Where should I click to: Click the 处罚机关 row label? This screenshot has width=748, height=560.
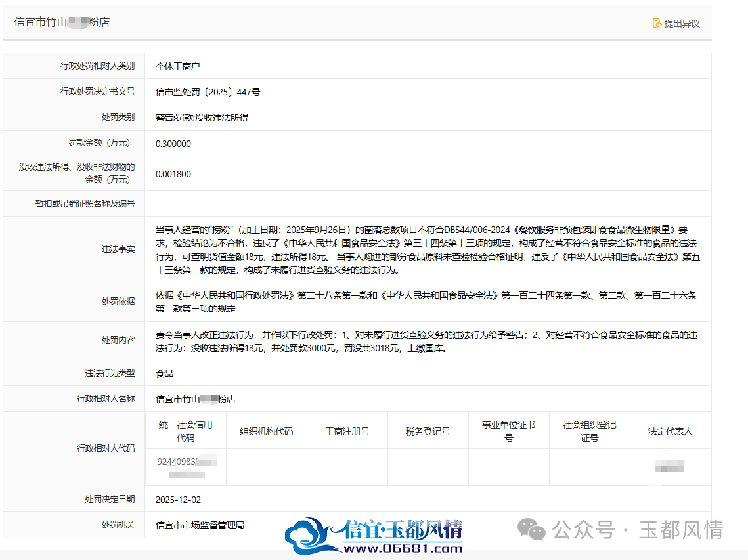118,525
